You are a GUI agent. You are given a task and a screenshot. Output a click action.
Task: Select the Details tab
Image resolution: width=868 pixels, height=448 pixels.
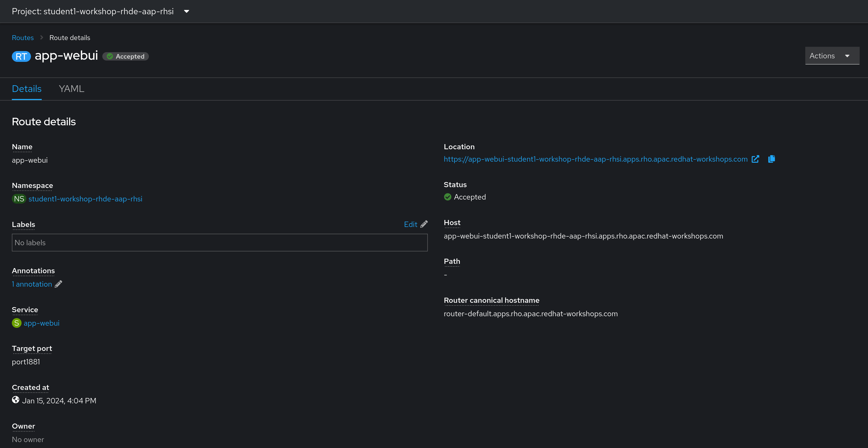pyautogui.click(x=26, y=88)
